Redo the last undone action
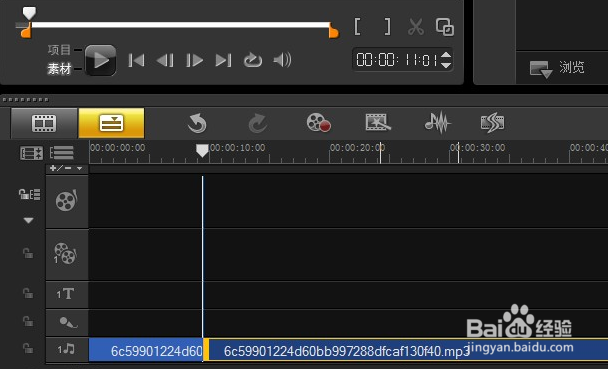This screenshot has width=608, height=369. (257, 123)
